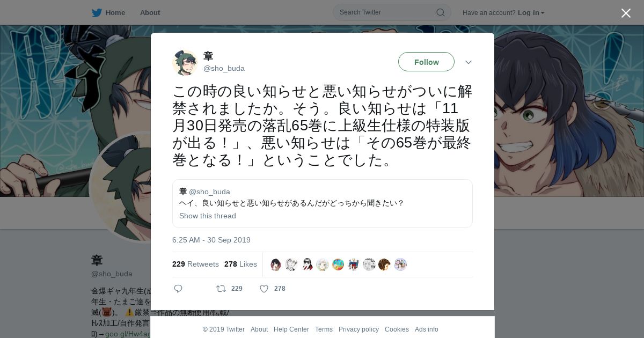Open the tweet author's avatar image

[x=185, y=62]
